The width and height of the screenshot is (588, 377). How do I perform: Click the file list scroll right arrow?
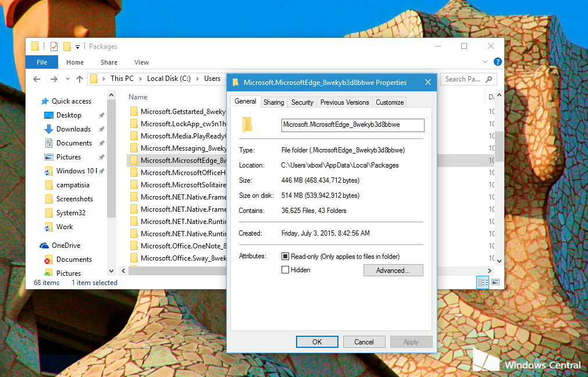[x=489, y=271]
